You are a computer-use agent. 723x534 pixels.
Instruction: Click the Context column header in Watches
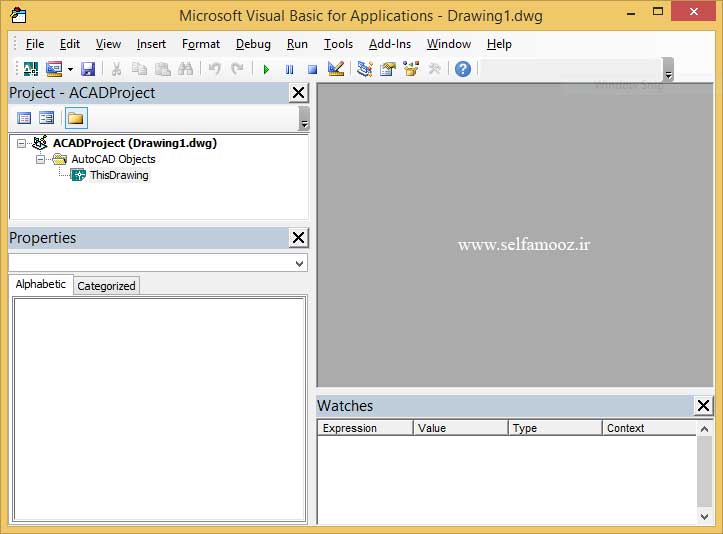[649, 428]
